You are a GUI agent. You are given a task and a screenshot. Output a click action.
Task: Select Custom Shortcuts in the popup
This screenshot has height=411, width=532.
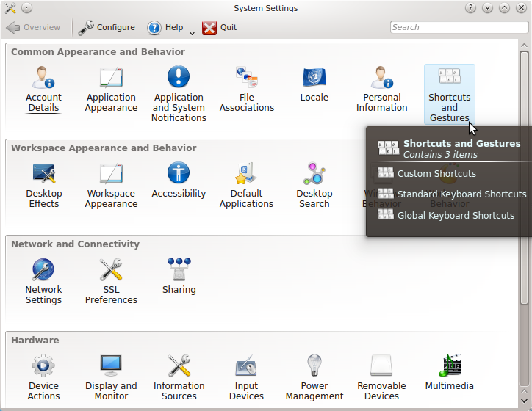pyautogui.click(x=436, y=174)
